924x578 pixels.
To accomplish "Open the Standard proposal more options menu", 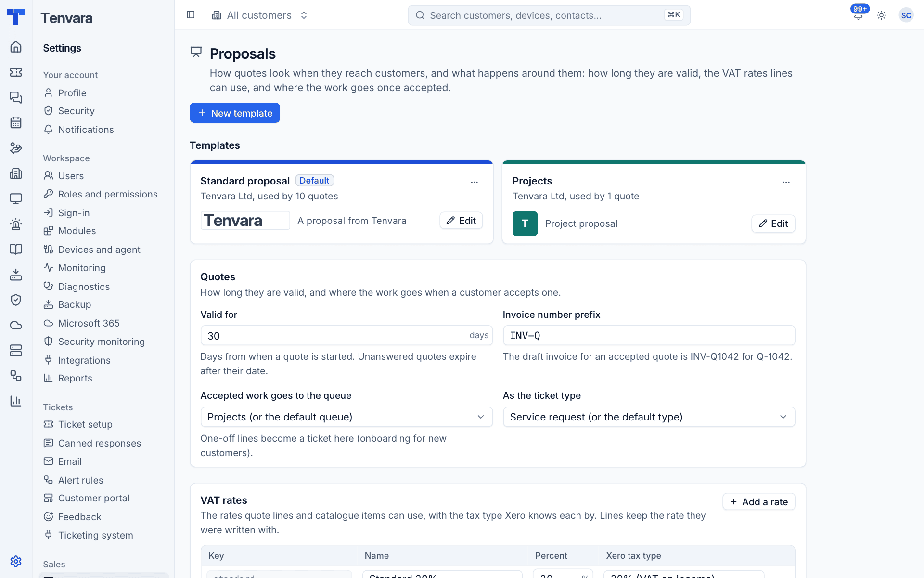I will 474,182.
